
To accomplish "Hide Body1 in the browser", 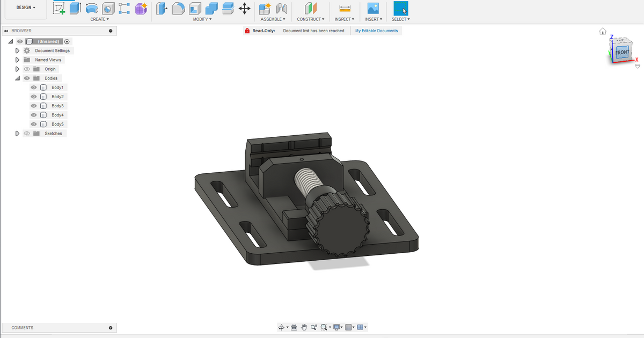I will click(x=33, y=87).
